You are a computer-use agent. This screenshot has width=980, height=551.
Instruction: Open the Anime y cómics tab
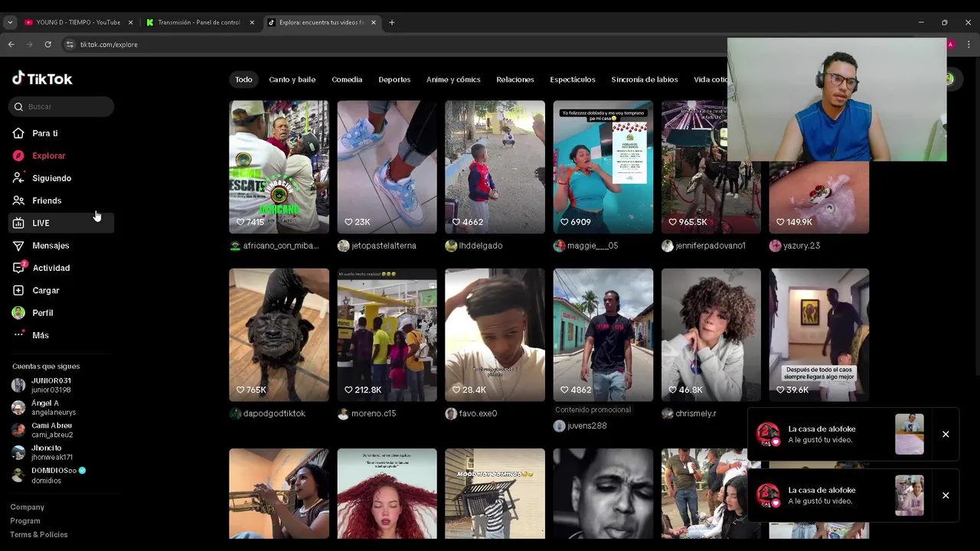click(453, 80)
